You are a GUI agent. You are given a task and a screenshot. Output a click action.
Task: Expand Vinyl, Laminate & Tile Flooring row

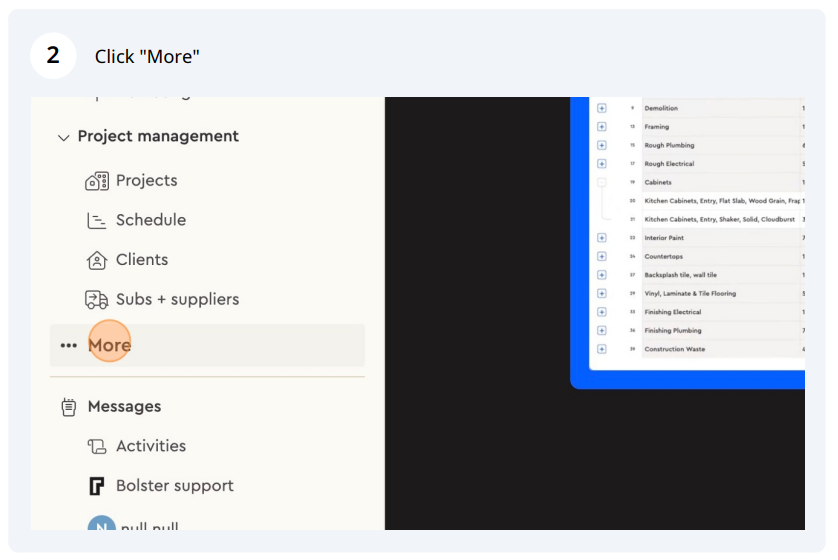[602, 293]
